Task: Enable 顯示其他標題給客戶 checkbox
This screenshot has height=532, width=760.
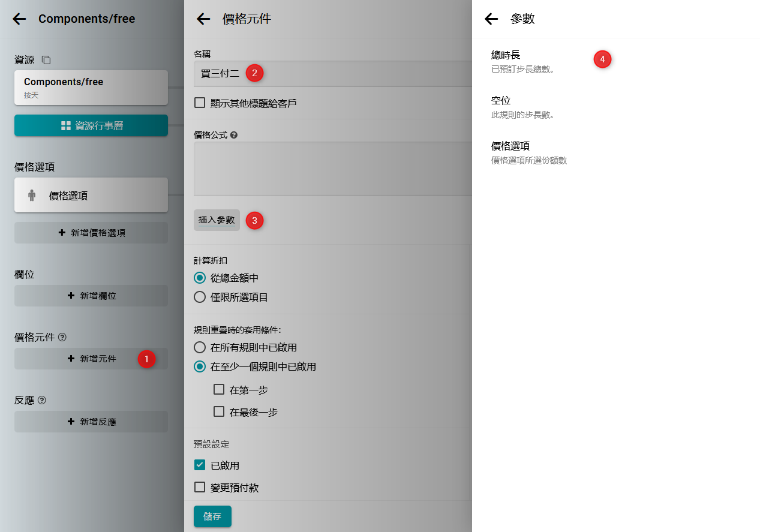Action: click(x=200, y=103)
